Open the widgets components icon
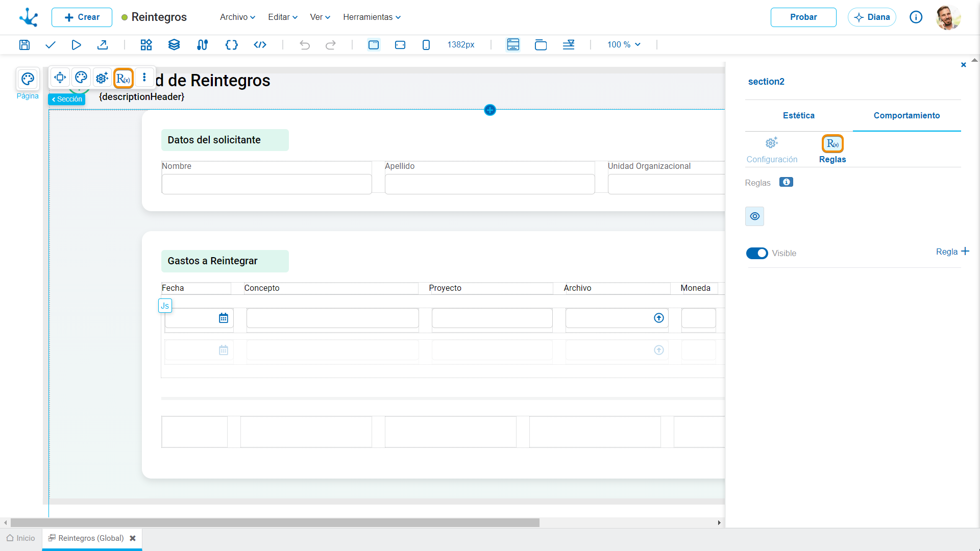The width and height of the screenshot is (980, 551). click(x=146, y=45)
